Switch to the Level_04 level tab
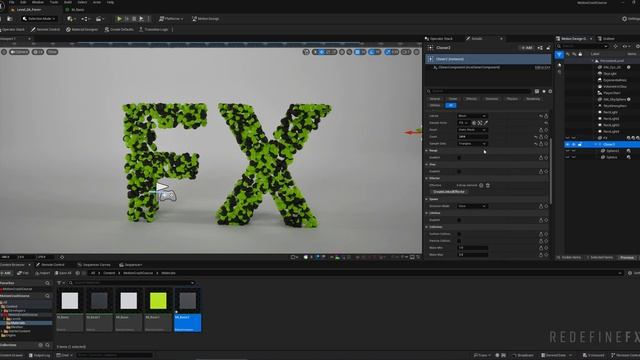This screenshot has height=360, width=640. 29,9
